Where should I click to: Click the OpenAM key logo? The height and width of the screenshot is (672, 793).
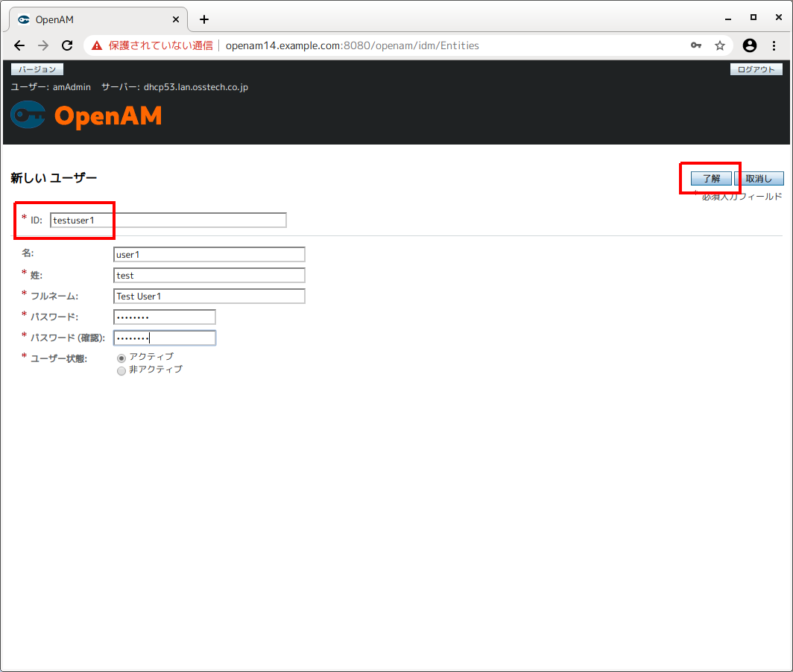(x=27, y=115)
